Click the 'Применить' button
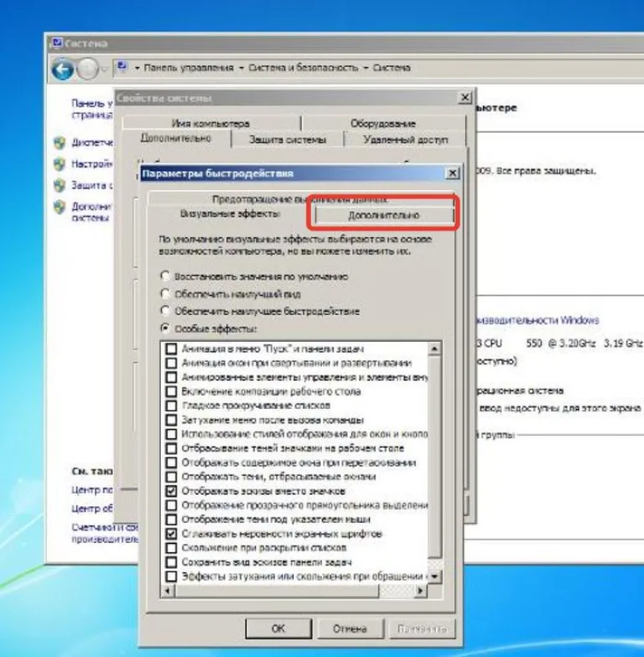Screen dimensions: 644x657 [x=422, y=629]
